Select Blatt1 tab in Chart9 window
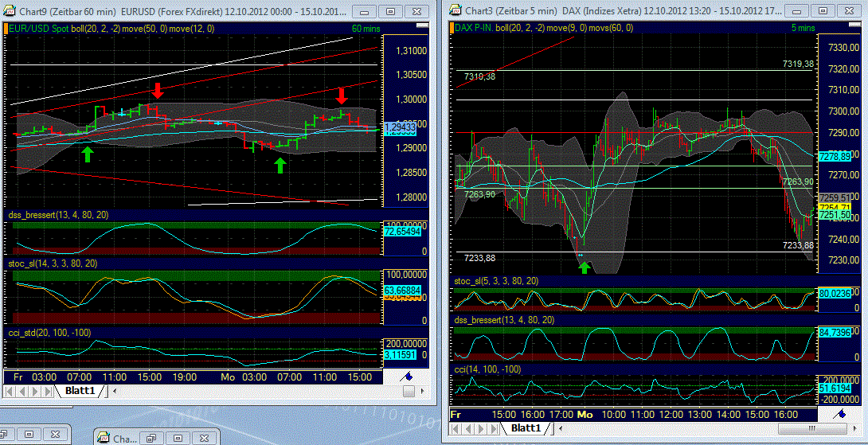 pos(80,391)
